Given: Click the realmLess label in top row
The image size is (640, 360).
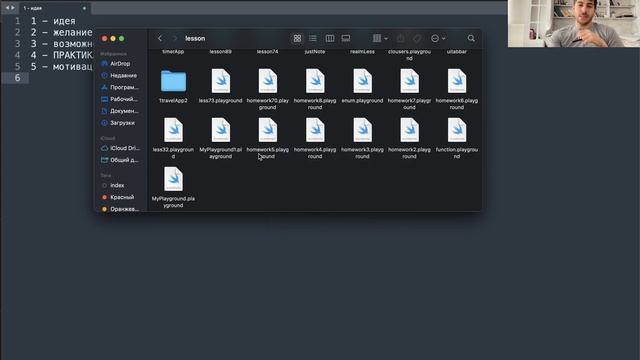Looking at the screenshot, I should pyautogui.click(x=362, y=52).
